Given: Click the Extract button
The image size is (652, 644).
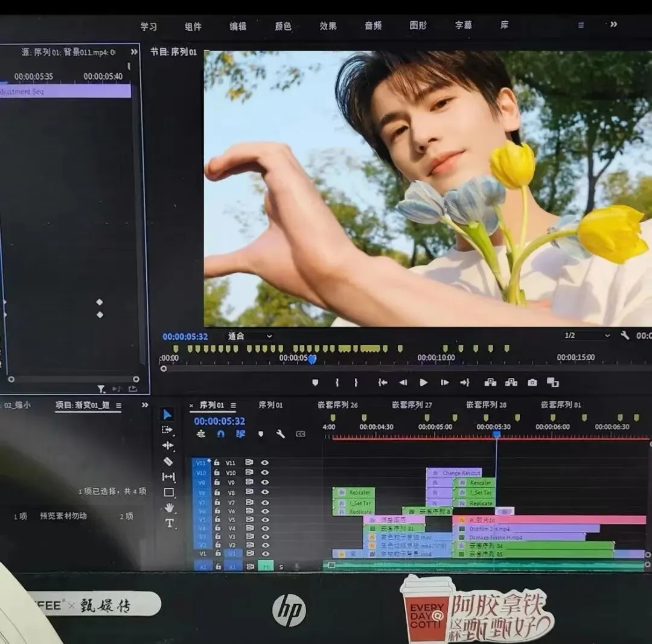Looking at the screenshot, I should (511, 383).
